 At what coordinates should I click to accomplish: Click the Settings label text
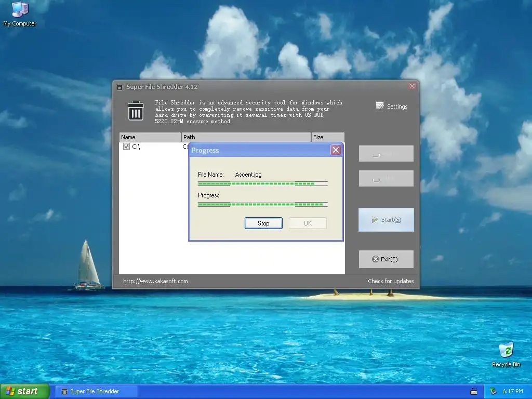pyautogui.click(x=397, y=107)
